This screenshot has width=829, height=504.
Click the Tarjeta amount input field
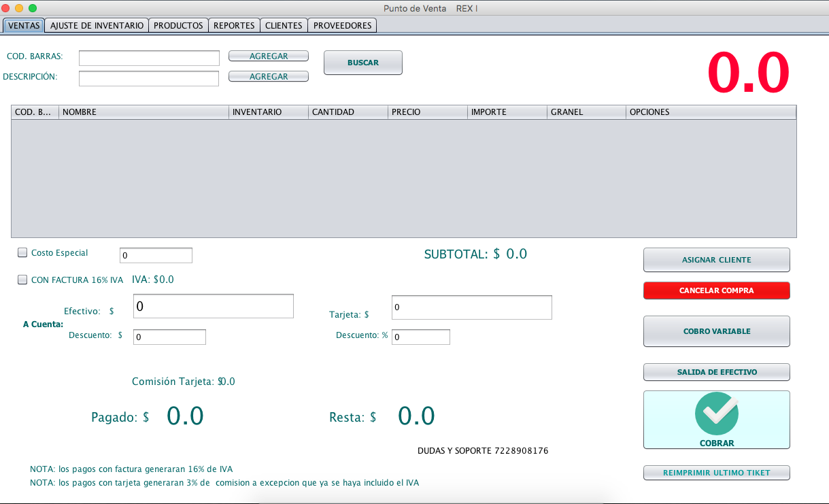coord(471,307)
